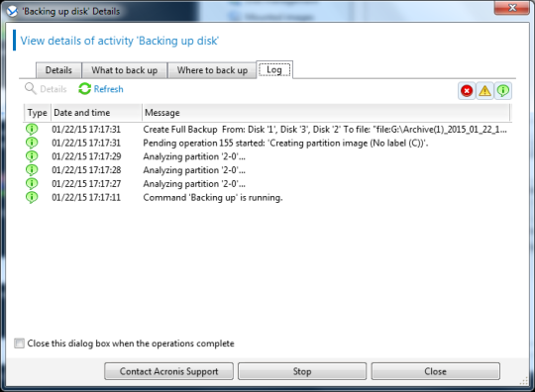The height and width of the screenshot is (392, 535).
Task: Close the dialog with the red X button
Action: (512, 8)
